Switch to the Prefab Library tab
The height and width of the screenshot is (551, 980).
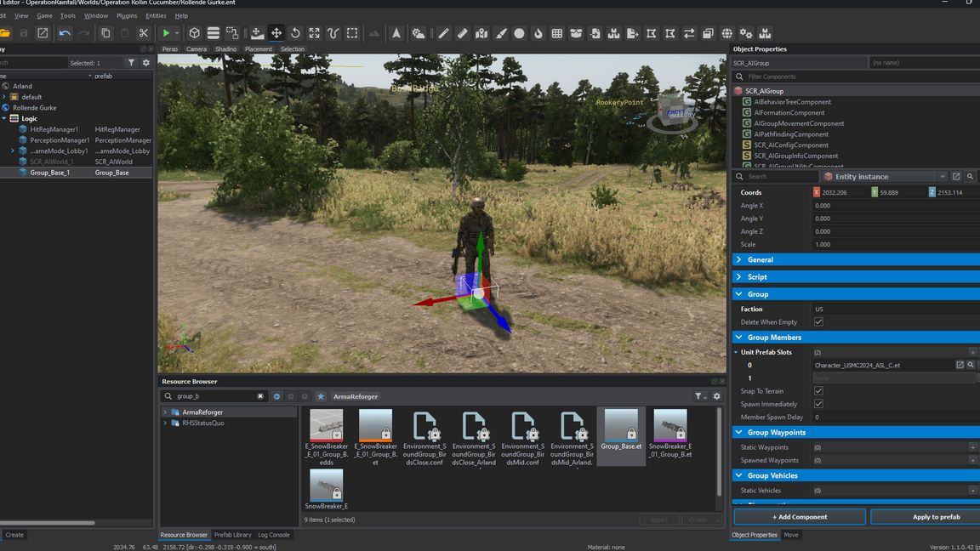tap(232, 535)
